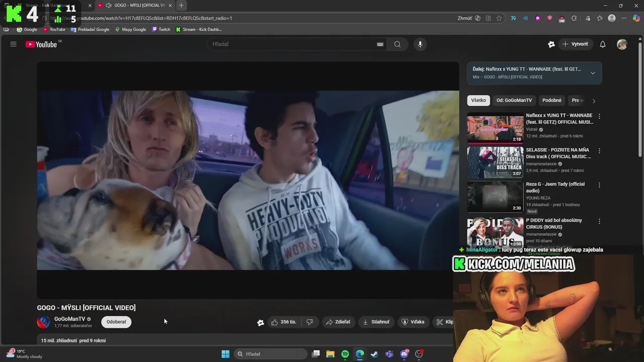This screenshot has width=644, height=362.
Task: Open Discord from taskbar
Action: coord(404,354)
